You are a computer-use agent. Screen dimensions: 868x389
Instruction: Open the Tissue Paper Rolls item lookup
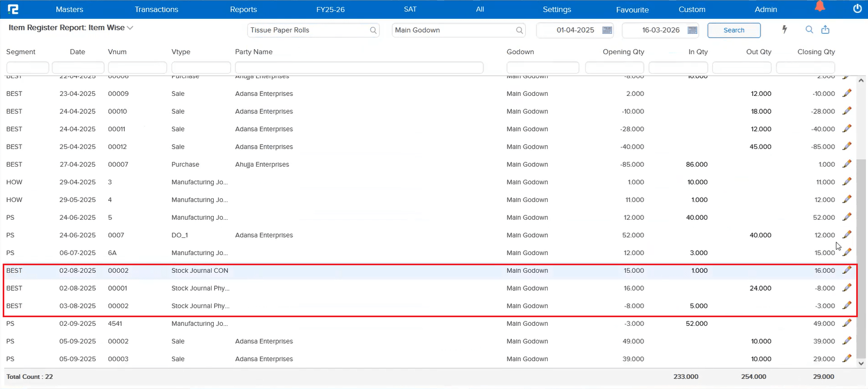click(373, 31)
